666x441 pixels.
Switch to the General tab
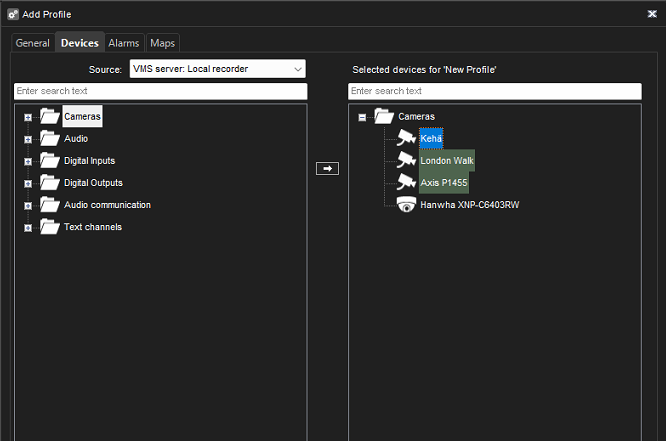pyautogui.click(x=33, y=43)
